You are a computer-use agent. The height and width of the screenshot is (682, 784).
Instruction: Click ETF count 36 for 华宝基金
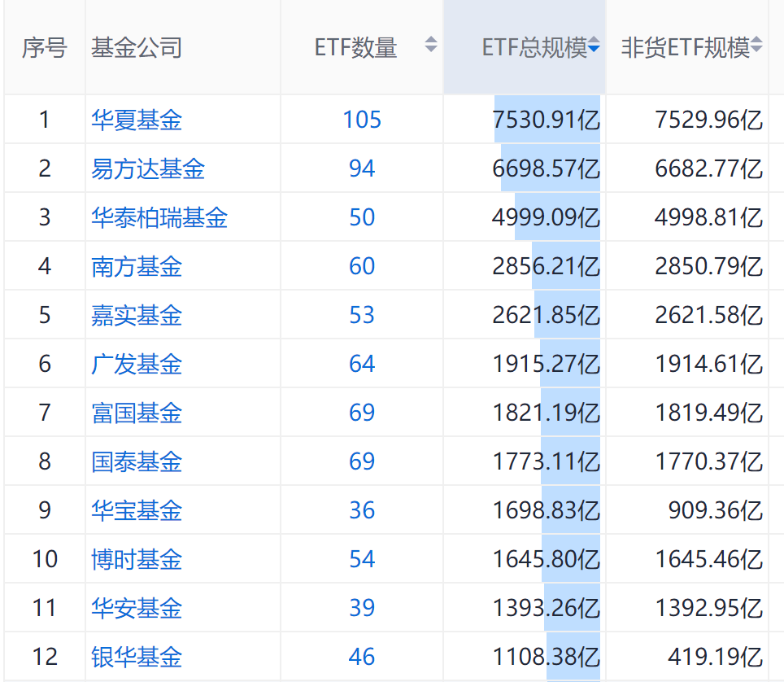[x=362, y=510]
